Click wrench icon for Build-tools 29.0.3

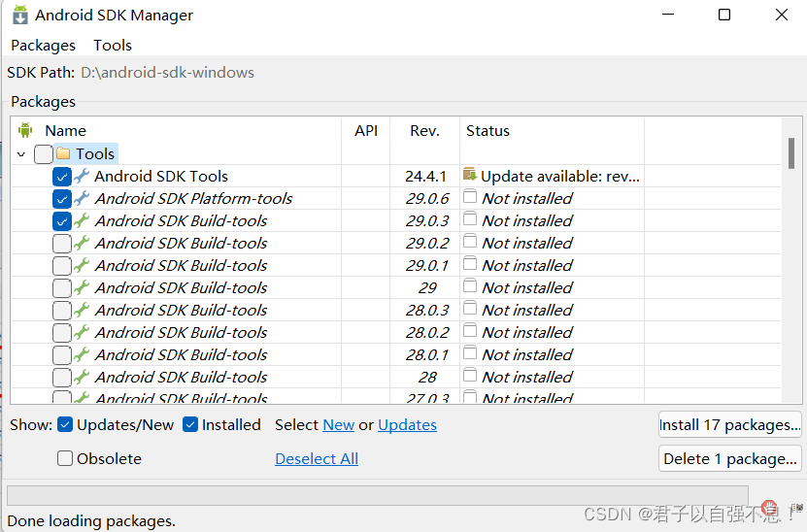(x=82, y=220)
